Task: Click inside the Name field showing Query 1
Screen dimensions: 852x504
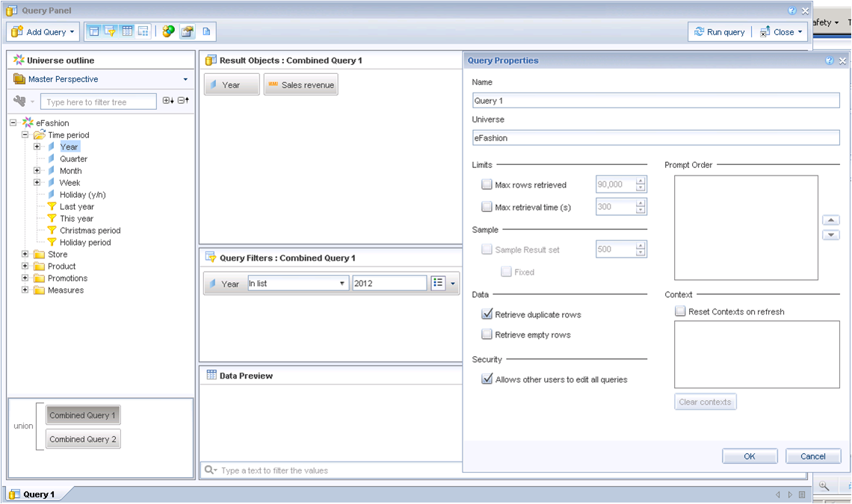Action: [x=656, y=100]
